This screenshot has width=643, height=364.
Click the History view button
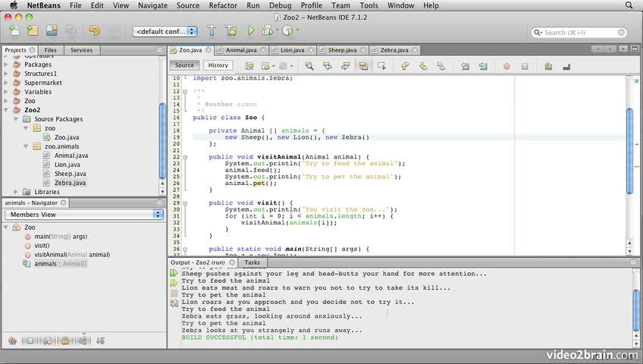coord(218,65)
